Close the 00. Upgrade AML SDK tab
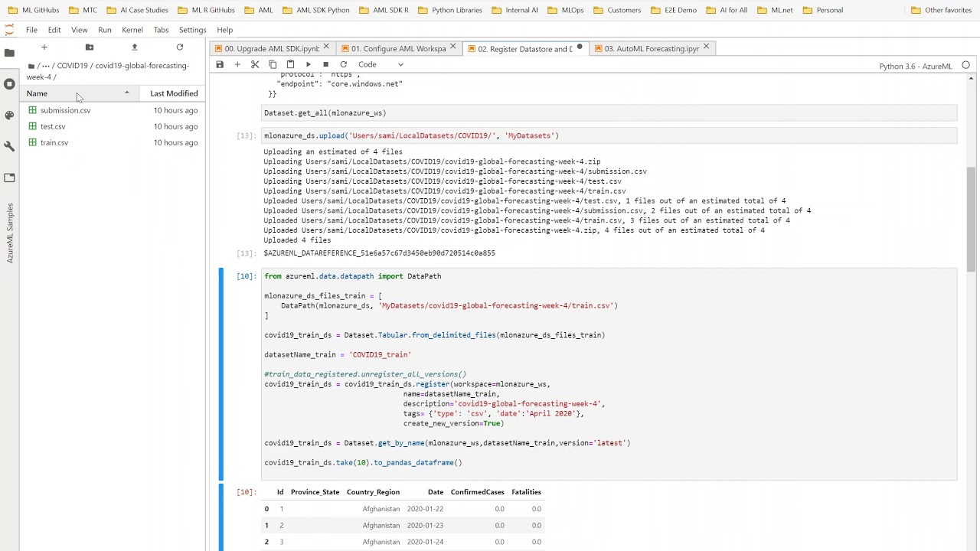The height and width of the screenshot is (551, 980). click(326, 47)
